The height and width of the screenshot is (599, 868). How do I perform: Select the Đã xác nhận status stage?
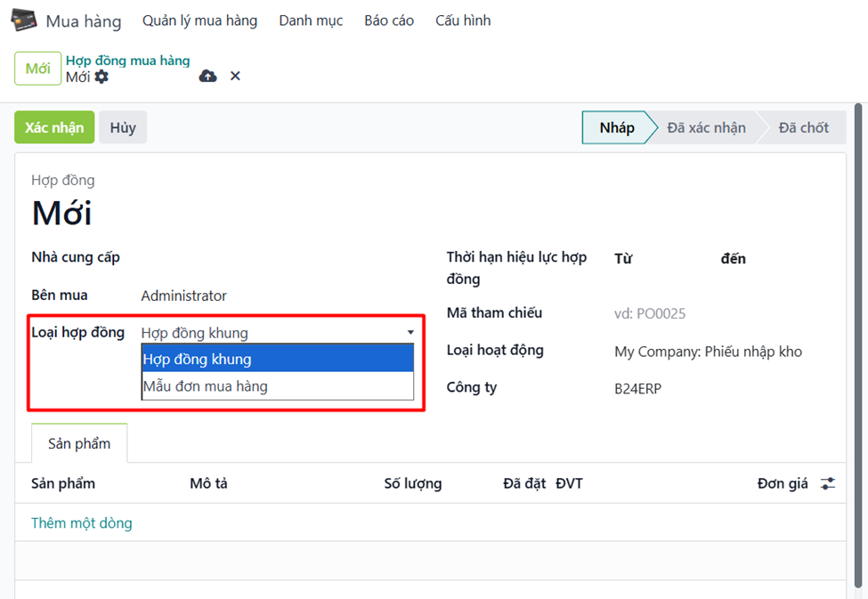tap(706, 127)
